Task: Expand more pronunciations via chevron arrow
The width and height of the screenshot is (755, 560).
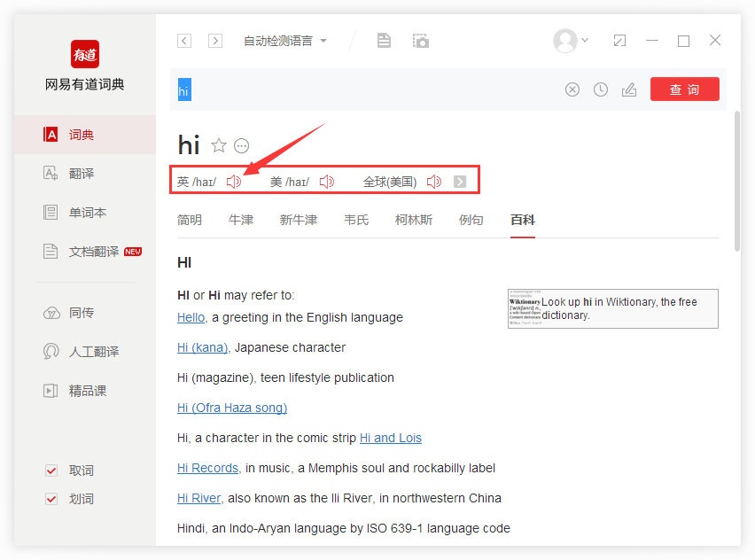Action: 459,180
